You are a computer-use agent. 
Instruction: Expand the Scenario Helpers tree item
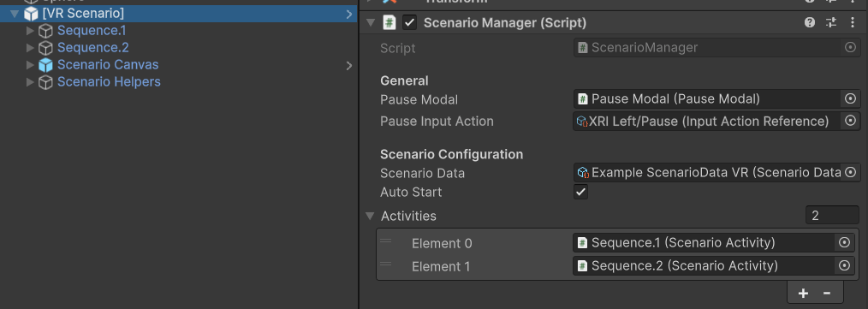(x=30, y=82)
